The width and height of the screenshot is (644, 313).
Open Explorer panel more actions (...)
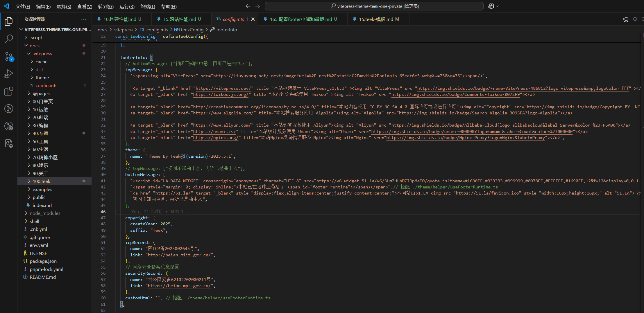coord(84,19)
